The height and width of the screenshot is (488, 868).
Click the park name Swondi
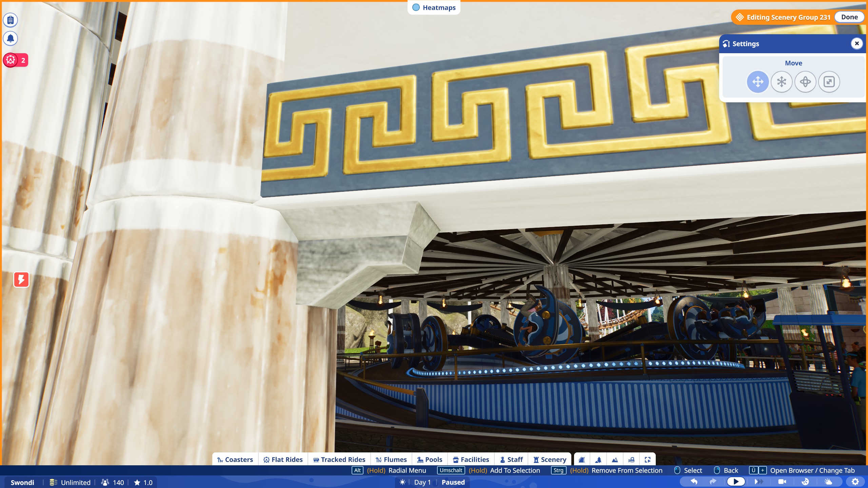(22, 482)
